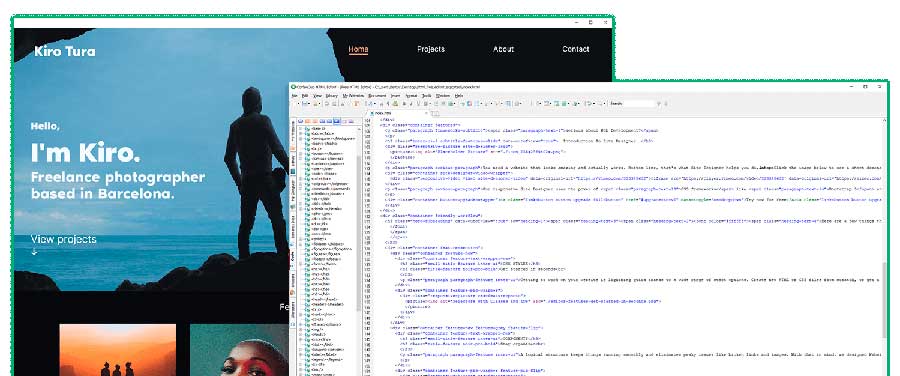Open the Contact link in website navigation
The height and width of the screenshot is (376, 900).
click(x=576, y=49)
